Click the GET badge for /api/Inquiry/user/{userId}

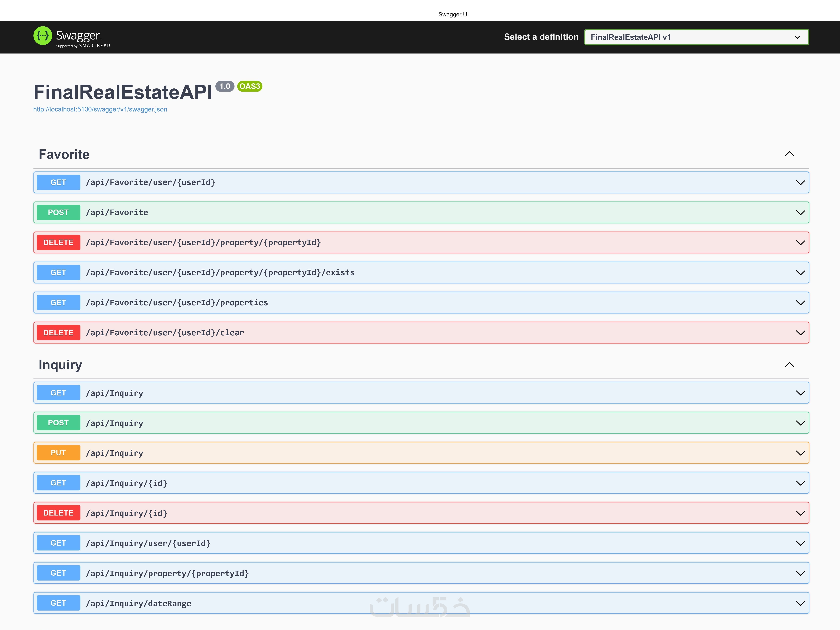point(58,543)
